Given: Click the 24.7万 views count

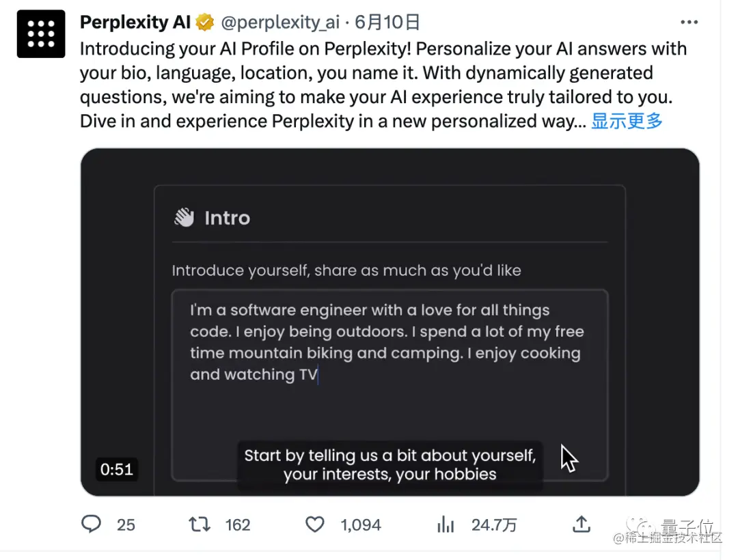Looking at the screenshot, I should click(494, 524).
